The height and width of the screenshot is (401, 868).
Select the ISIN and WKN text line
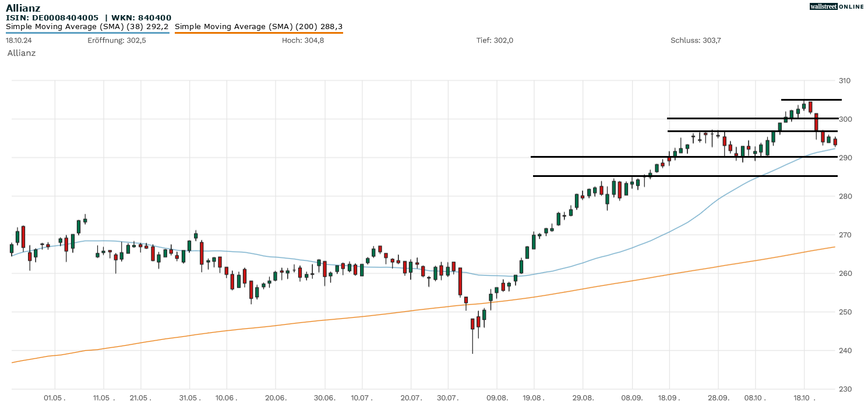click(89, 17)
